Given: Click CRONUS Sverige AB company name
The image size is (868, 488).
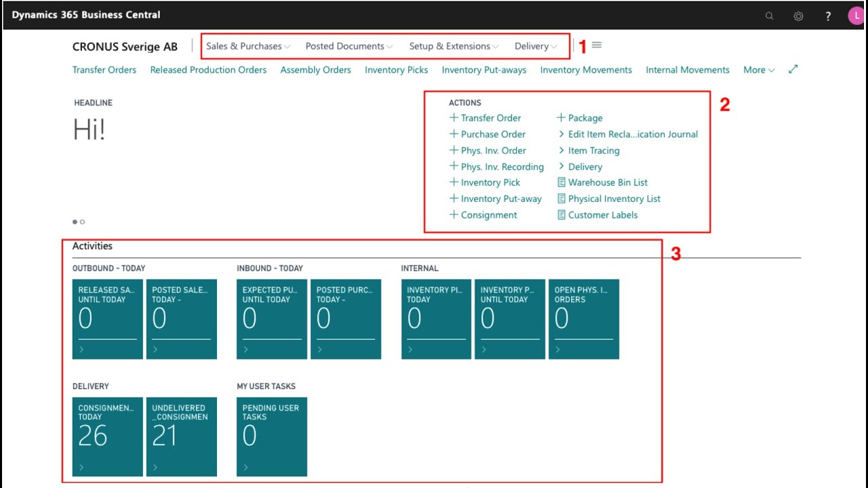Looking at the screenshot, I should [x=125, y=47].
